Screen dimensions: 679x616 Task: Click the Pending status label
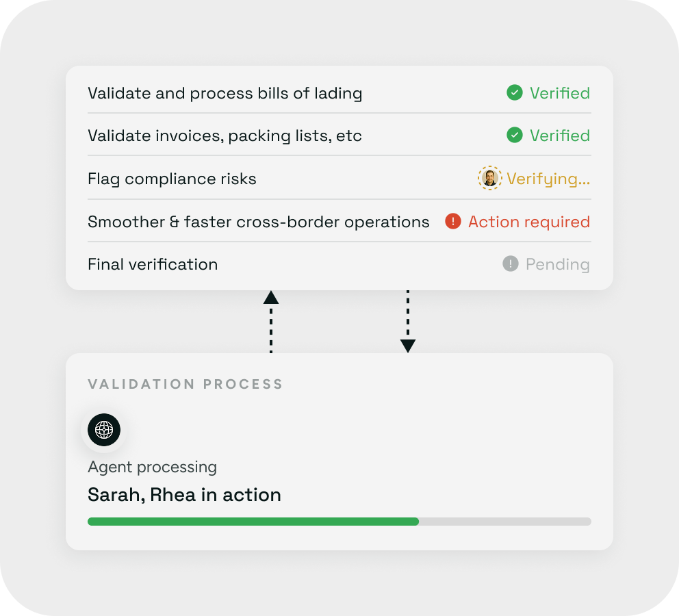click(x=558, y=264)
